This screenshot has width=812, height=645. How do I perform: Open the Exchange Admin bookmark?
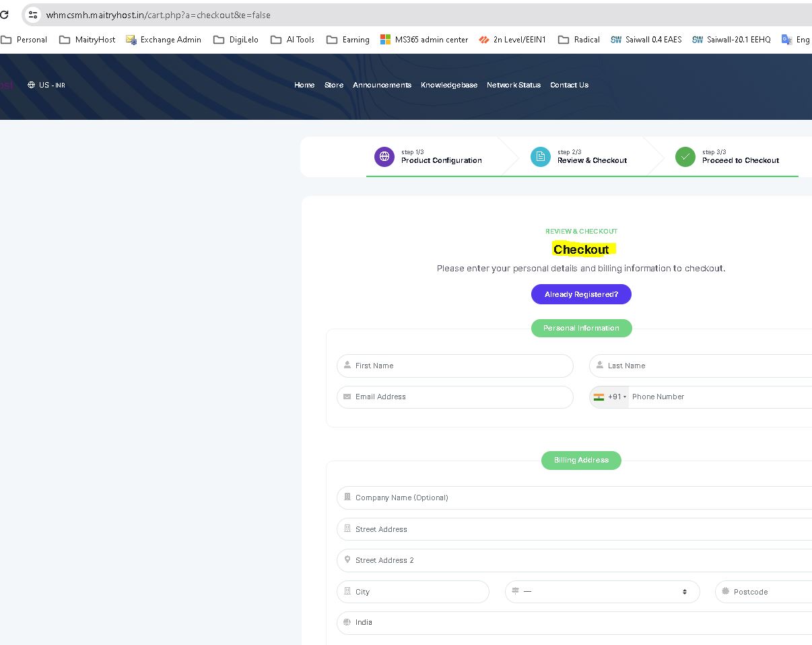click(x=164, y=40)
